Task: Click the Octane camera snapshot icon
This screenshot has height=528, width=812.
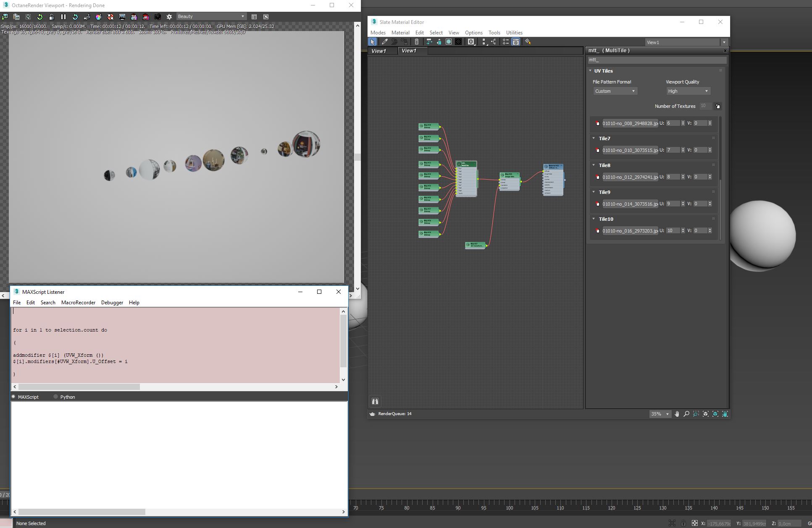Action: (158, 17)
